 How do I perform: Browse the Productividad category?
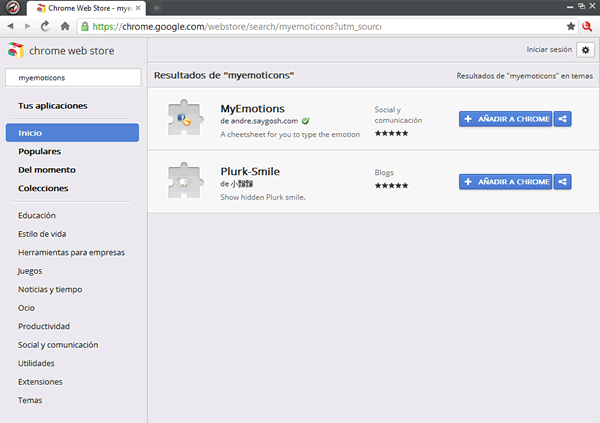click(44, 326)
